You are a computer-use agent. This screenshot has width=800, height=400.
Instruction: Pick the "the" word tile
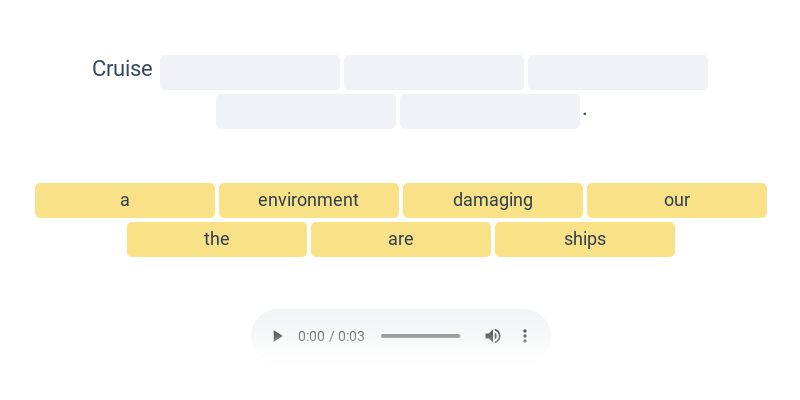tap(217, 239)
